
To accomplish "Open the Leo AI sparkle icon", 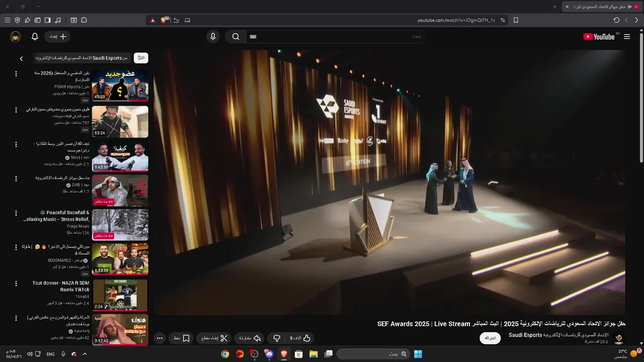I will (27, 20).
